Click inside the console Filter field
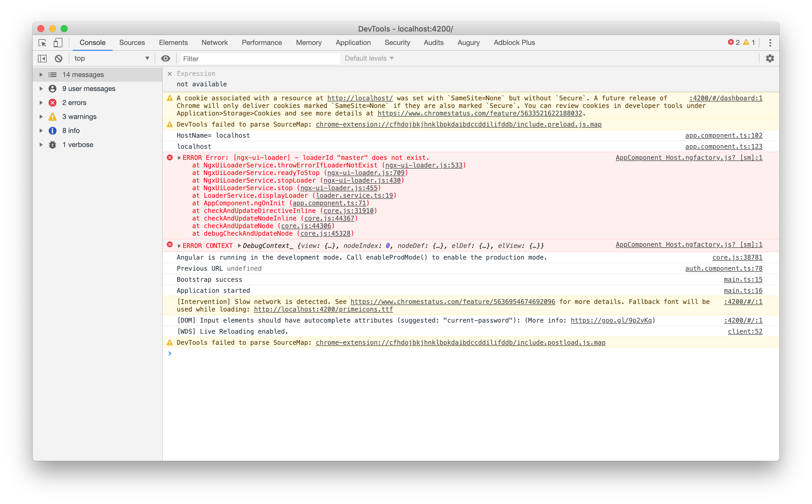Viewport: 812px width, 504px height. 260,58
